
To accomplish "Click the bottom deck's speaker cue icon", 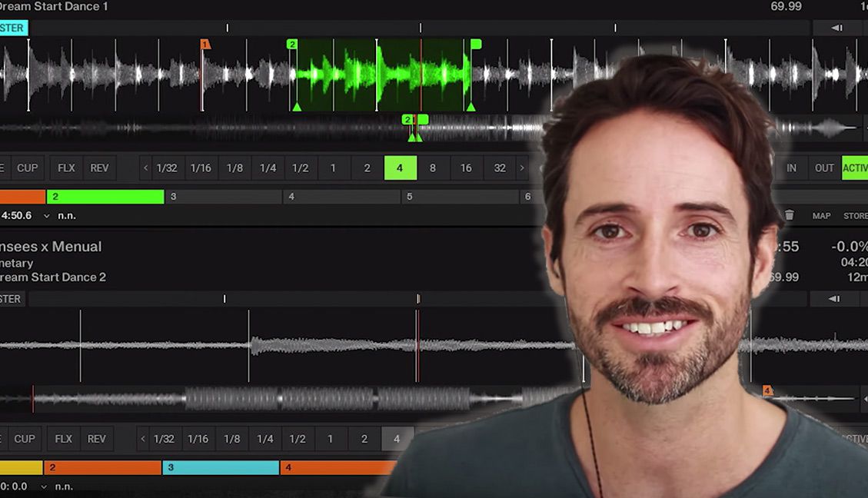I will point(833,299).
